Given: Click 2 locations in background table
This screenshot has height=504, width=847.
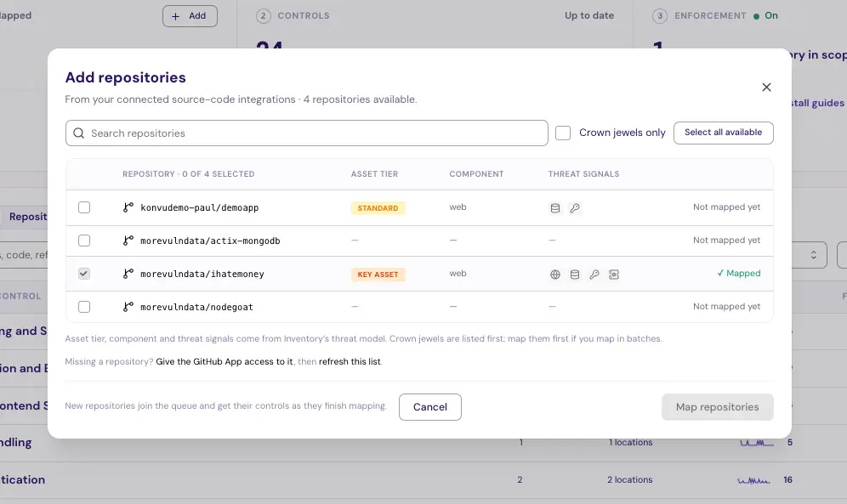Looking at the screenshot, I should [x=630, y=479].
